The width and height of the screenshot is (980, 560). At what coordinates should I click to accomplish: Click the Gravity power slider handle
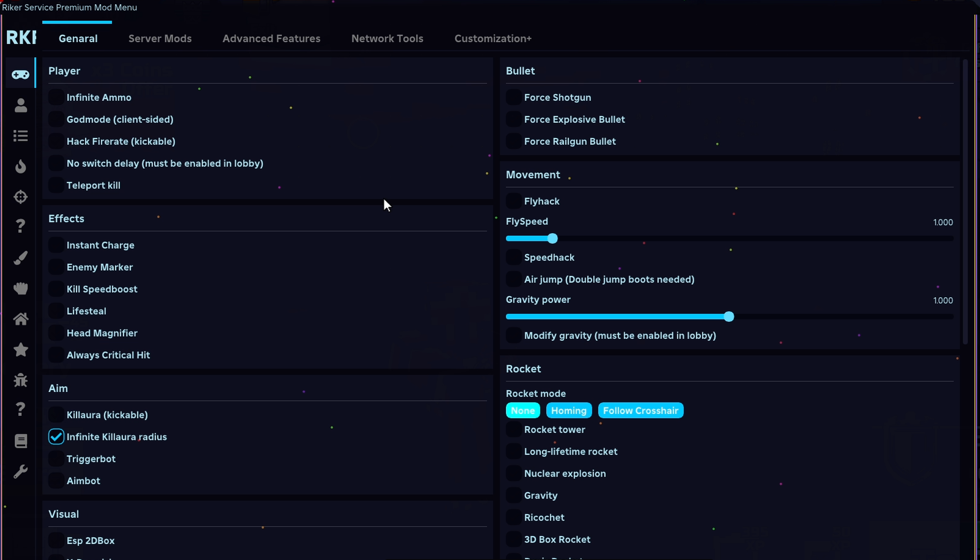728,317
